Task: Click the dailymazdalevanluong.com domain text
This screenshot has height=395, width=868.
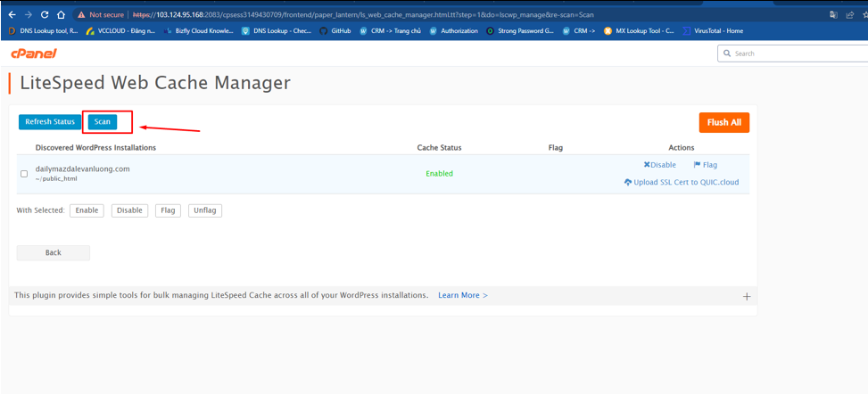Action: click(x=82, y=169)
